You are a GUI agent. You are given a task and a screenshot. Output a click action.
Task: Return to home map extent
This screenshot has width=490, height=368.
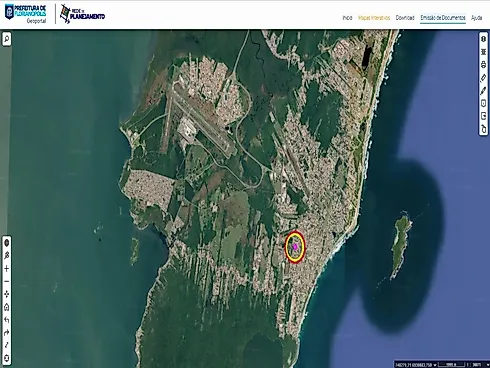point(6,307)
